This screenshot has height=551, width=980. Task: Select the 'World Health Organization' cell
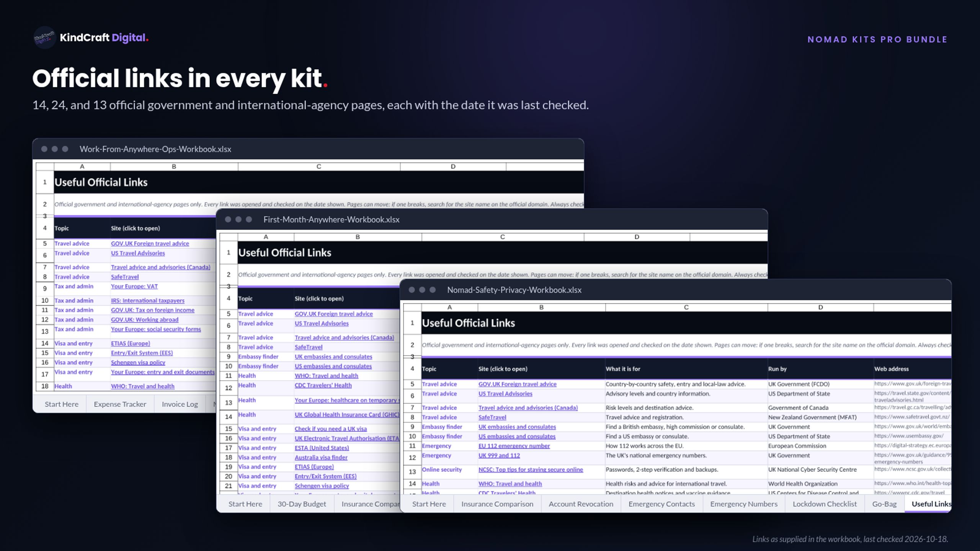pyautogui.click(x=820, y=484)
